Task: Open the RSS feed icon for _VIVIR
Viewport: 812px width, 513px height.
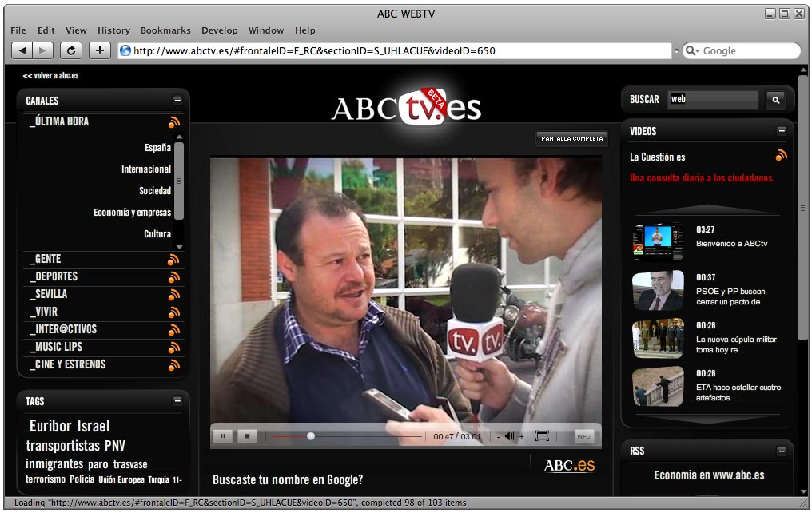Action: point(174,312)
